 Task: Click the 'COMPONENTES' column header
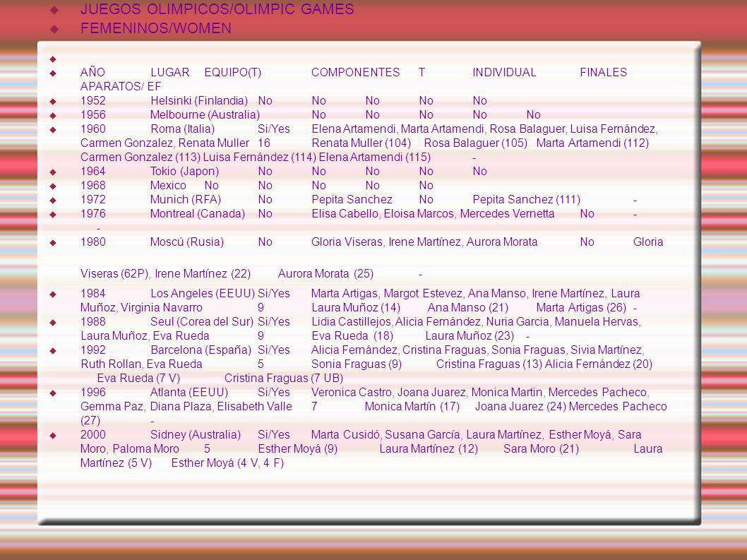click(355, 73)
